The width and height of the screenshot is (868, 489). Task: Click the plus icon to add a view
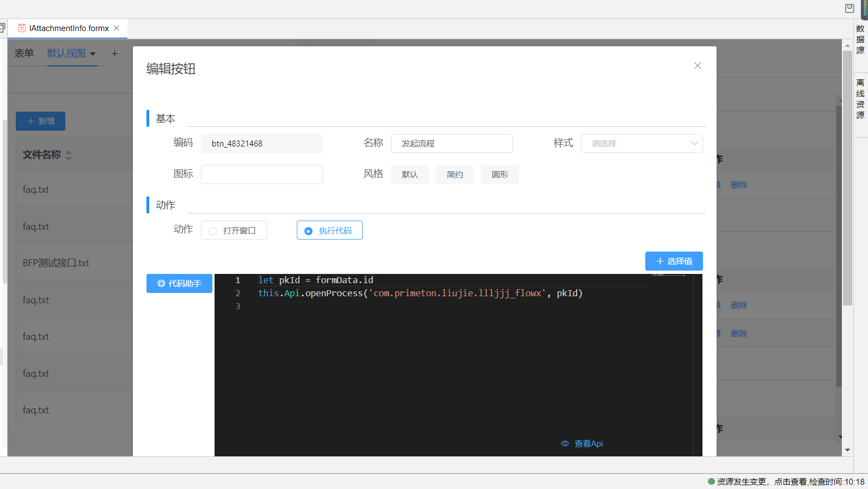tap(114, 53)
